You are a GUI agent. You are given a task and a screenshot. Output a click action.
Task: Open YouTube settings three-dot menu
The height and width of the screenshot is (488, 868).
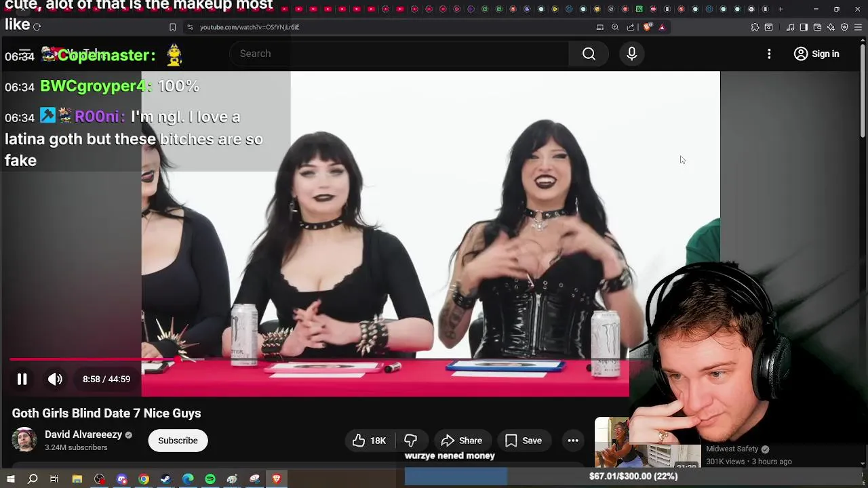[769, 54]
